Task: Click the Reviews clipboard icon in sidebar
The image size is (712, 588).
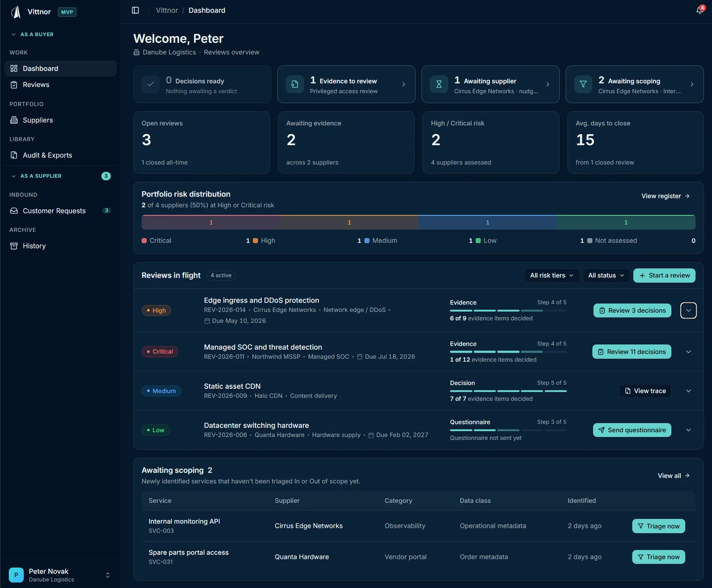Action: (14, 85)
